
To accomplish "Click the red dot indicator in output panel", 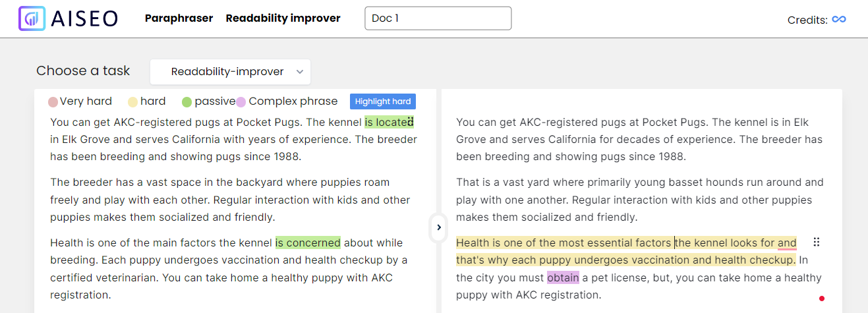I will [822, 299].
